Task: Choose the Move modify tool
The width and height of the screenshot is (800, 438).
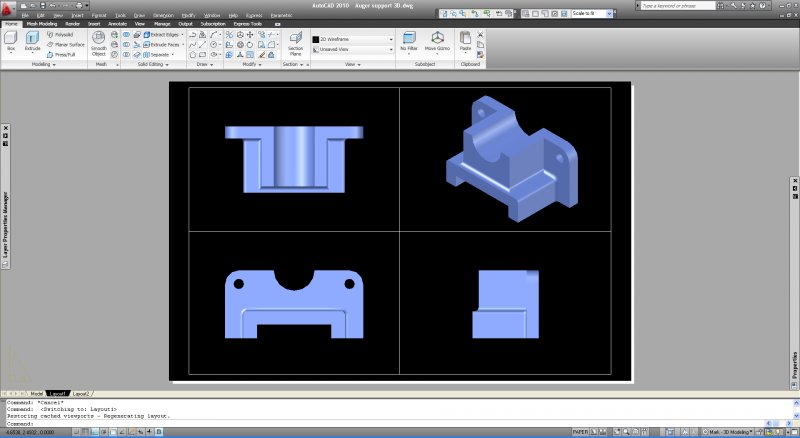Action: pyautogui.click(x=250, y=35)
